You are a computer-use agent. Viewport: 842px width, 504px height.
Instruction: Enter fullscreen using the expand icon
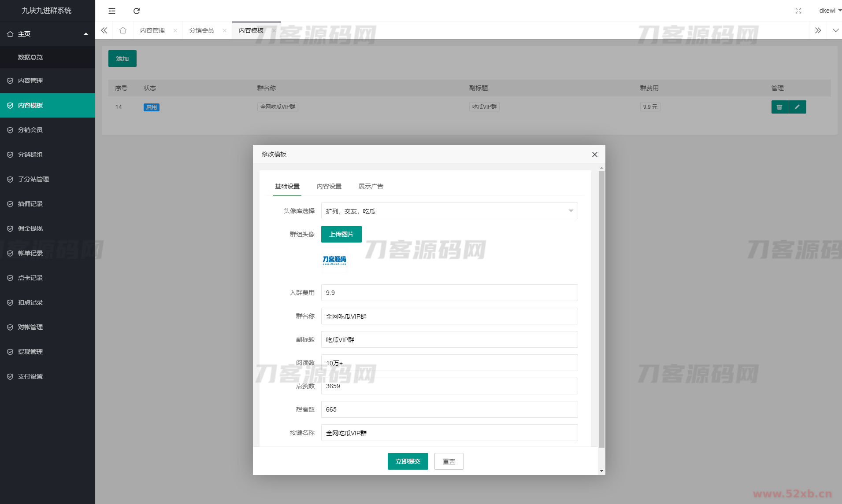pyautogui.click(x=798, y=11)
